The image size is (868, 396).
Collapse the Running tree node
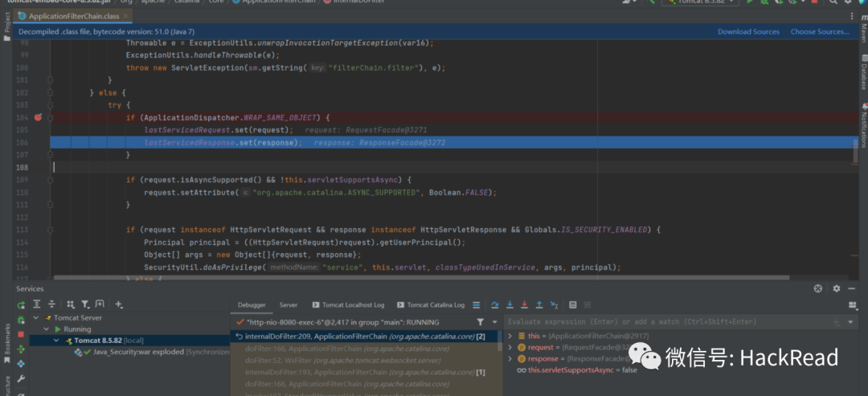point(47,329)
